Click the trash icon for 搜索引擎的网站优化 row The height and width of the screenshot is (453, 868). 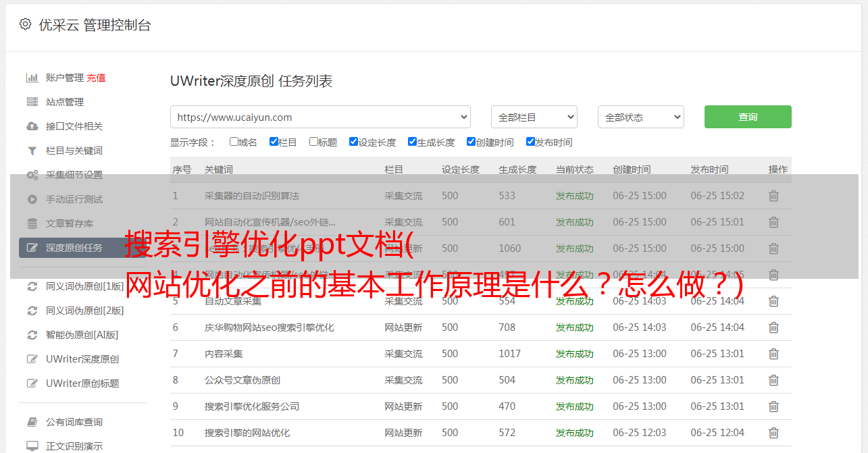coord(773,433)
